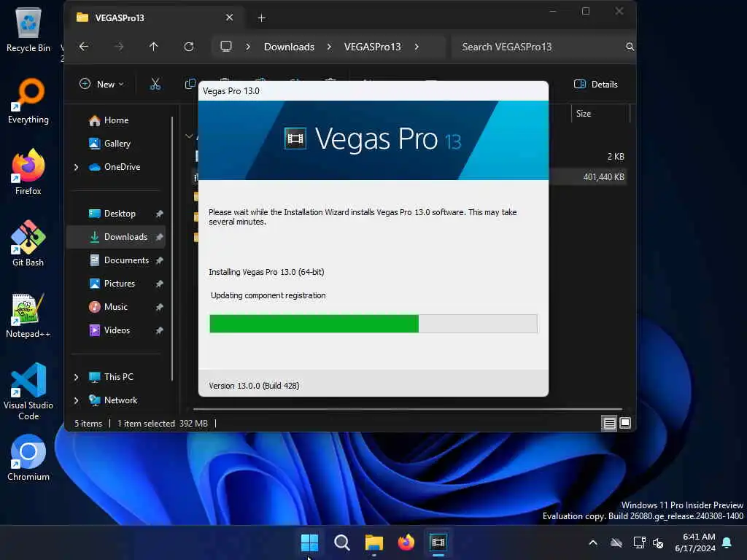This screenshot has height=560, width=747.
Task: Open File Explorer from the taskbar
Action: point(374,542)
